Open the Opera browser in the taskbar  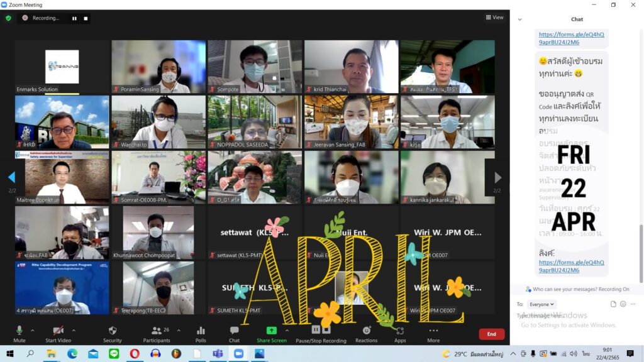tap(135, 353)
